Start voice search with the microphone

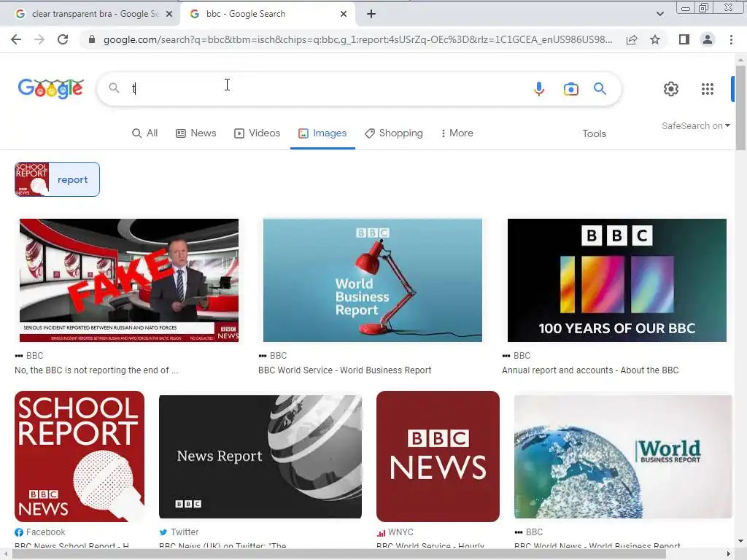(539, 88)
